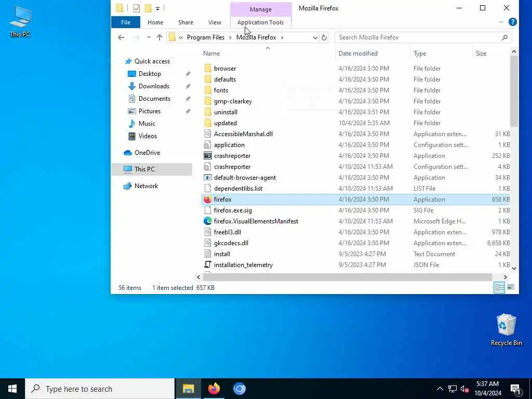532x399 pixels.
Task: Click Properties icon in quick access toolbar
Action: pos(137,8)
